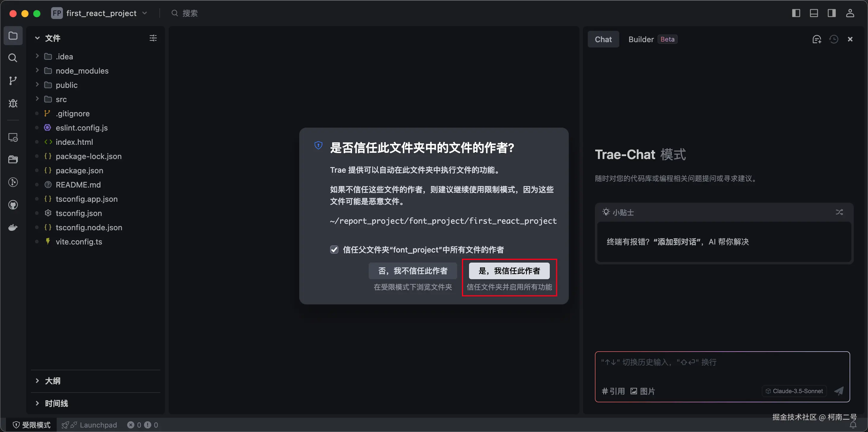Toggle the left sidebar layout icon
Screen dimensions: 868x432
click(x=796, y=13)
